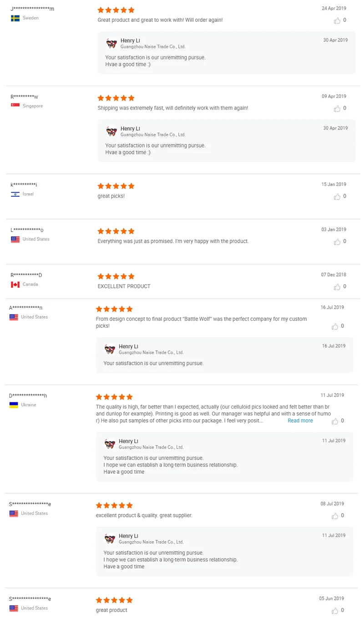The height and width of the screenshot is (620, 364).
Task: Click the Canada flag icon
Action: click(x=15, y=284)
